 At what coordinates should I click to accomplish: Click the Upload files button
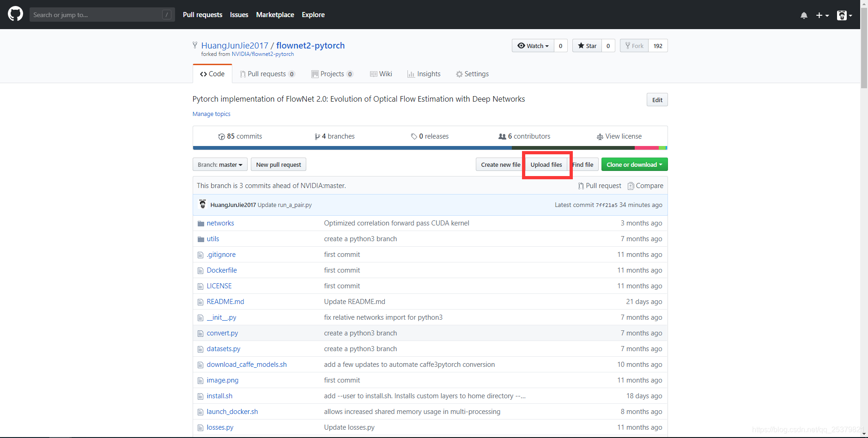(x=546, y=164)
